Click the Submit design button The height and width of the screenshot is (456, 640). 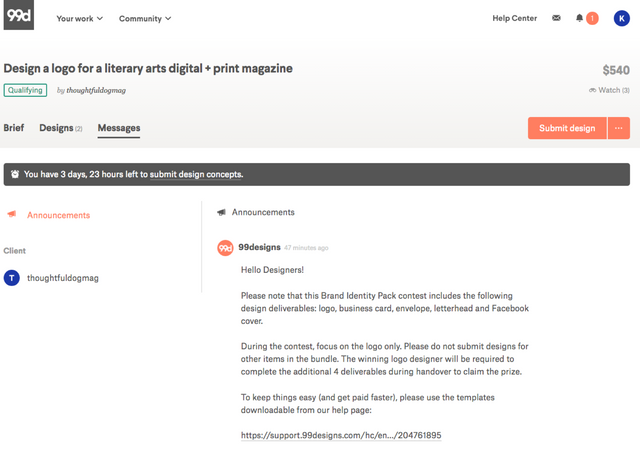click(567, 128)
